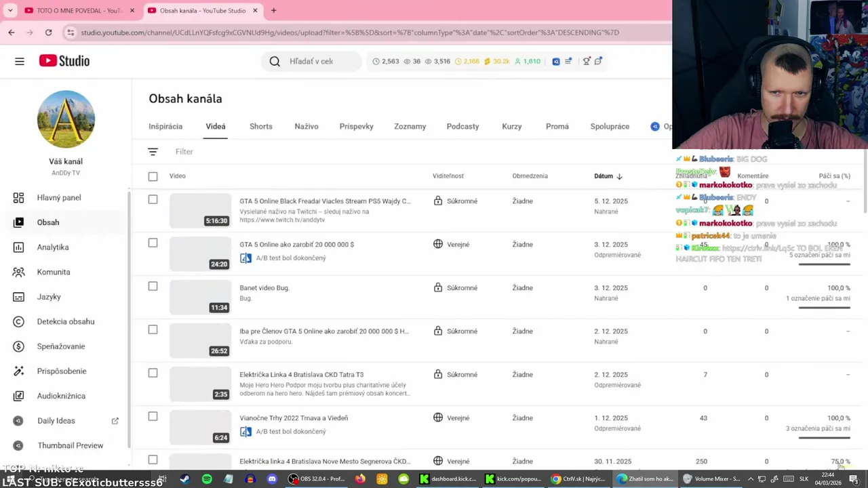Open Spotify from the taskbar
The height and width of the screenshot is (488, 868).
[207, 479]
